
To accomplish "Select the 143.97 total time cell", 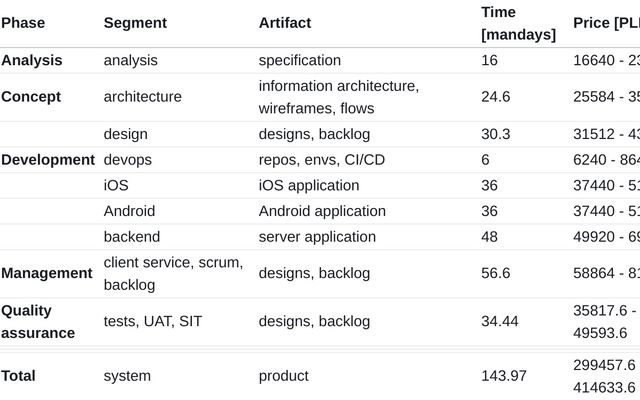I will coord(504,376).
